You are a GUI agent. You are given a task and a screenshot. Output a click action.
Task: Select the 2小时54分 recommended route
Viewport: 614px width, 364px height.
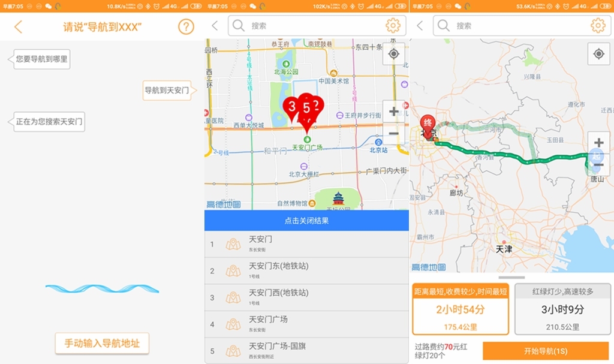459,309
